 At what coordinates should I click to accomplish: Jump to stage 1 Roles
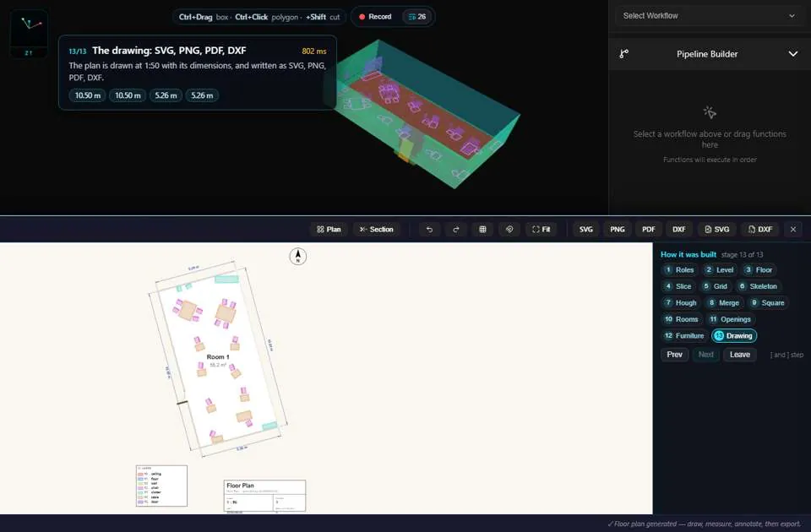click(x=679, y=270)
